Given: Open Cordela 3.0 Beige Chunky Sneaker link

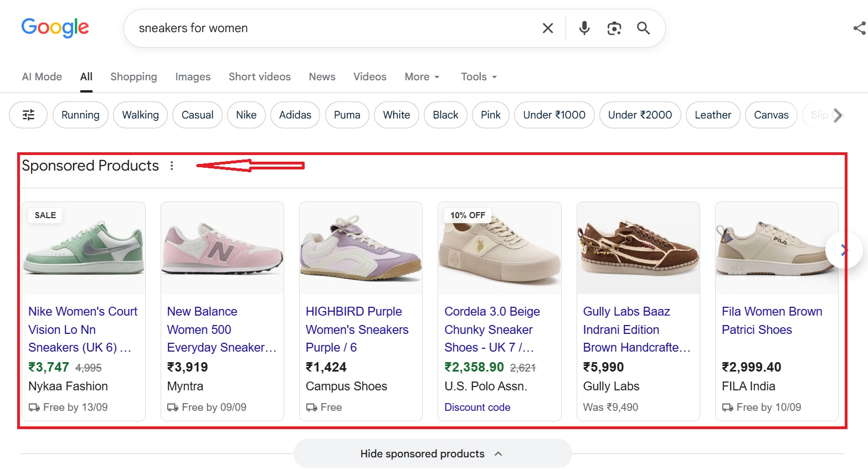Looking at the screenshot, I should (492, 329).
